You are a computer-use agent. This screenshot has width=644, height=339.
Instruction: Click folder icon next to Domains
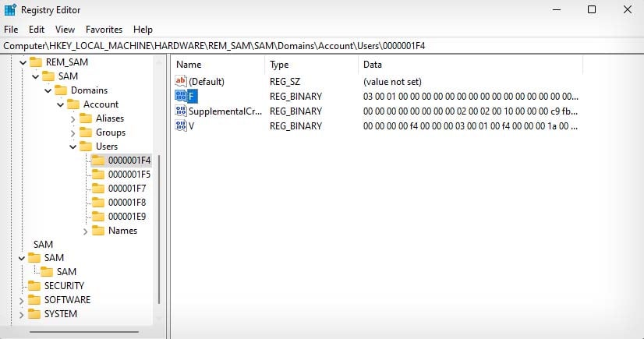click(61, 90)
